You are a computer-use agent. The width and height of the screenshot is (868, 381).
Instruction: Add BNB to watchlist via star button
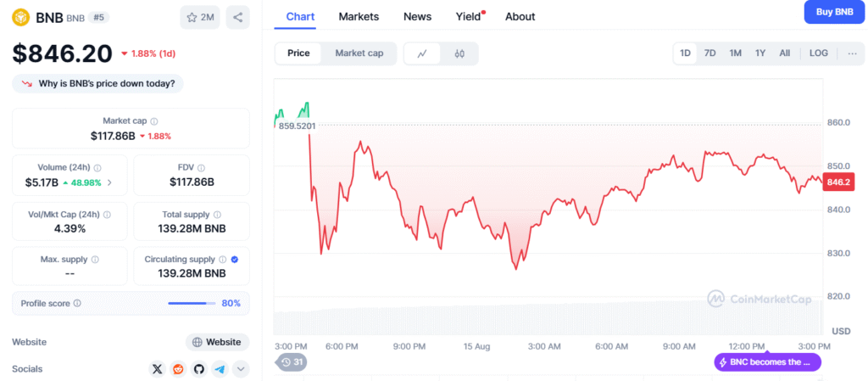200,18
